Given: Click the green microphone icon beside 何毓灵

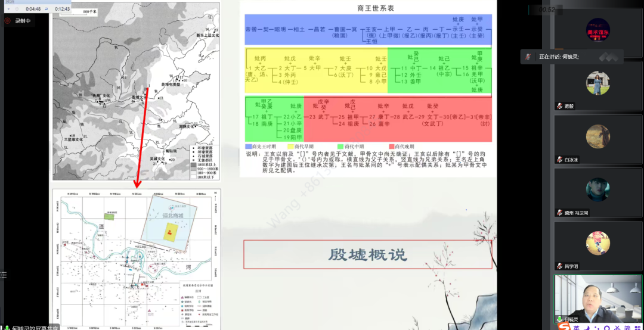Looking at the screenshot, I should (x=559, y=319).
